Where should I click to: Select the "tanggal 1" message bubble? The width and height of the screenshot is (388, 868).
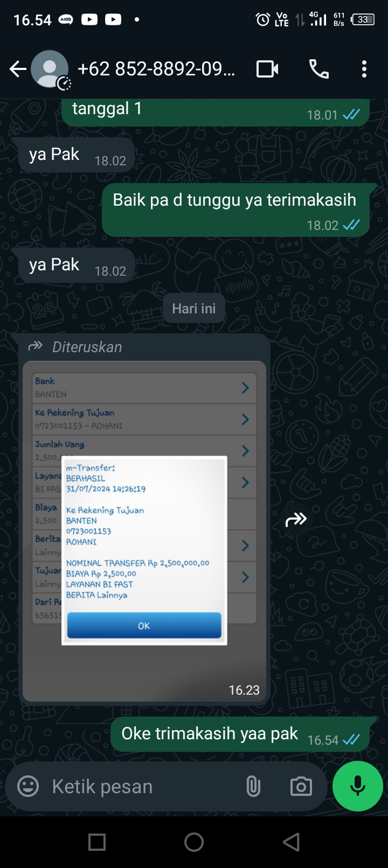(x=216, y=112)
